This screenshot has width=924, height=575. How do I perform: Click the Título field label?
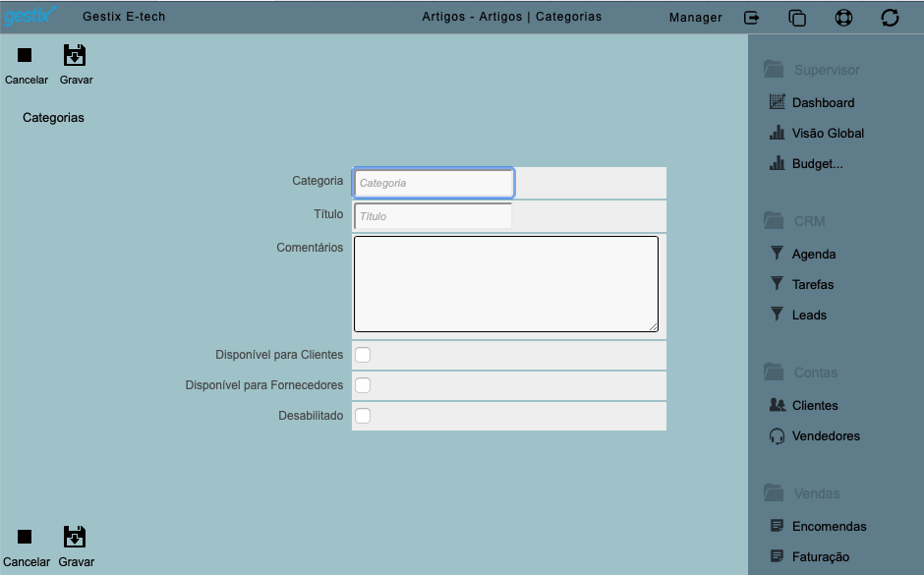[328, 214]
